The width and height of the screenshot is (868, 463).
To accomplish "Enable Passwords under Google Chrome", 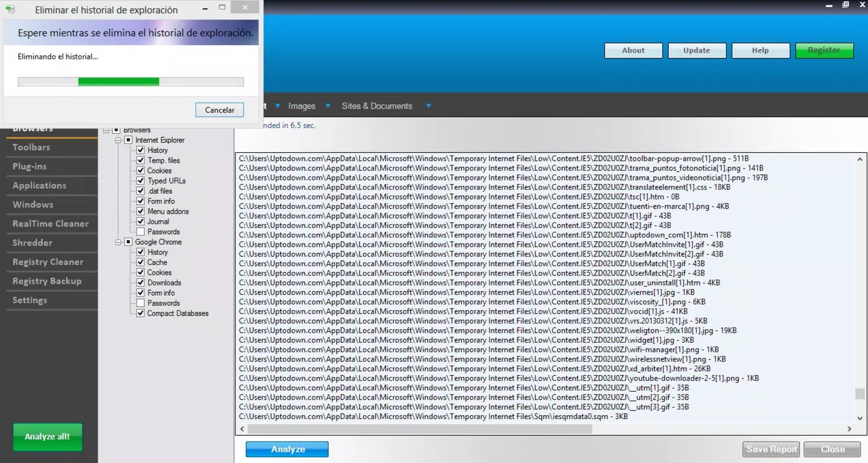I will 140,303.
